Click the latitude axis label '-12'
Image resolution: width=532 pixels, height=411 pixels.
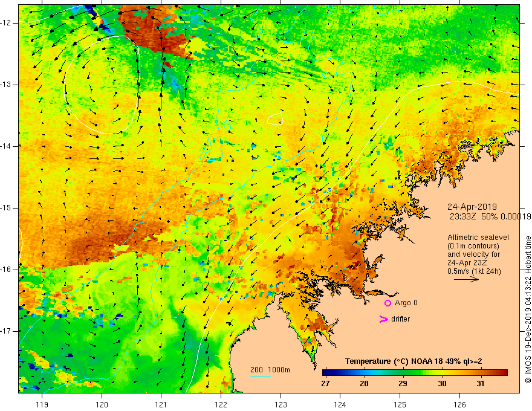6,23
